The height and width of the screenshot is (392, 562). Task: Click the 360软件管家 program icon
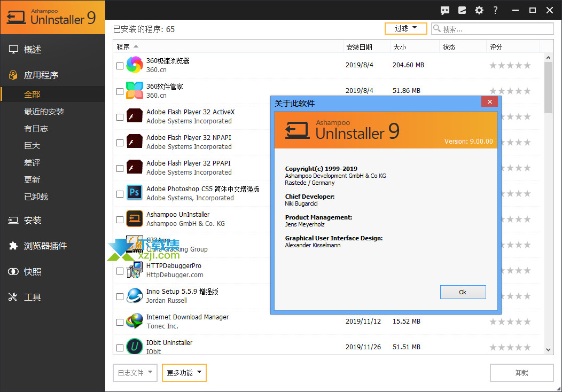[135, 90]
